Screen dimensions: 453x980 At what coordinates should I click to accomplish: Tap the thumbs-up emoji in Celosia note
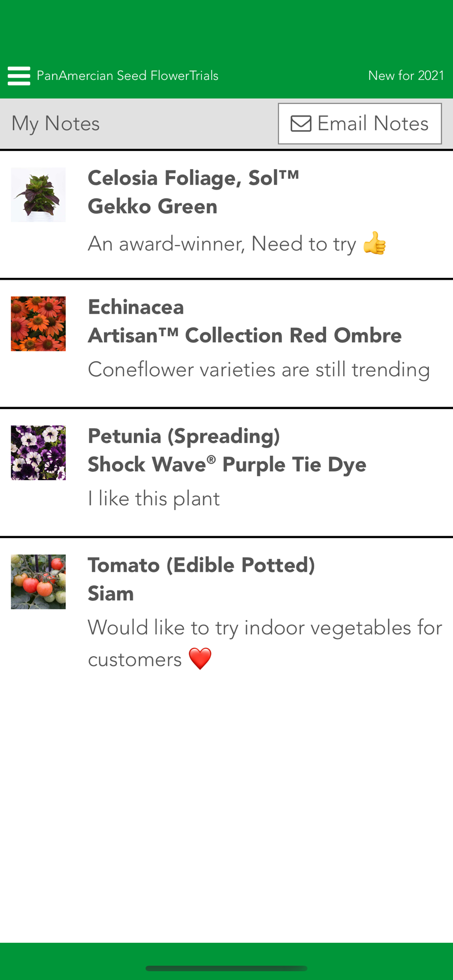click(x=375, y=243)
